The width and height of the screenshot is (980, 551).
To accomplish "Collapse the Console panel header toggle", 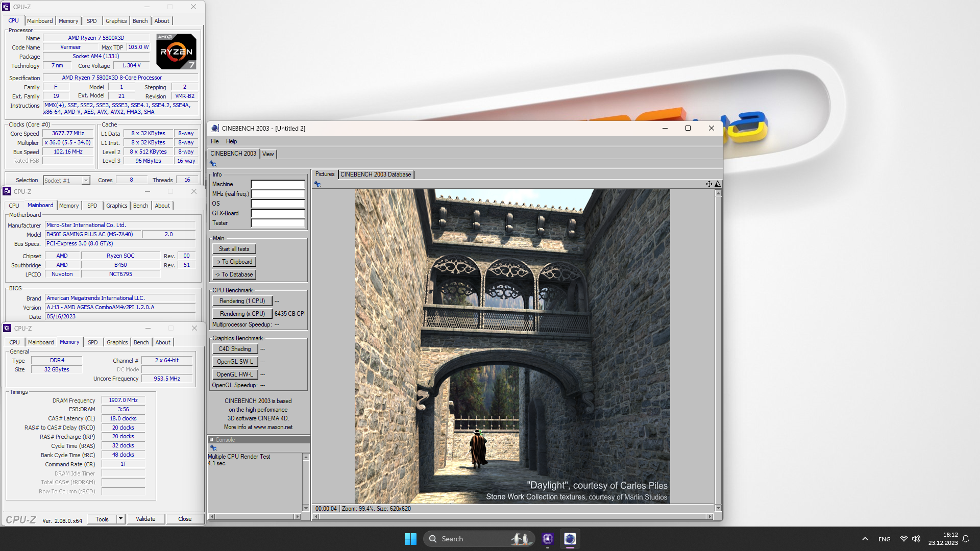I will point(211,440).
